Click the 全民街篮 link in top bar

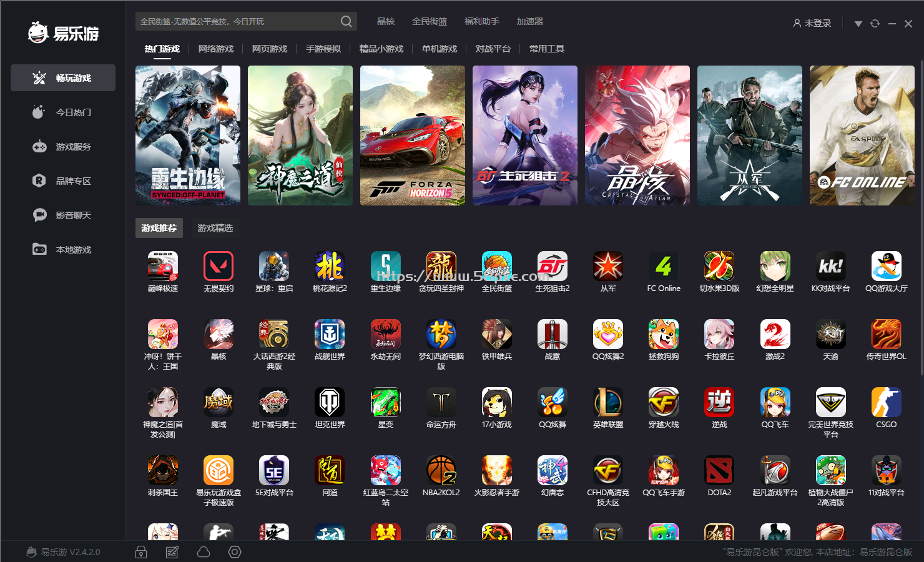[430, 21]
